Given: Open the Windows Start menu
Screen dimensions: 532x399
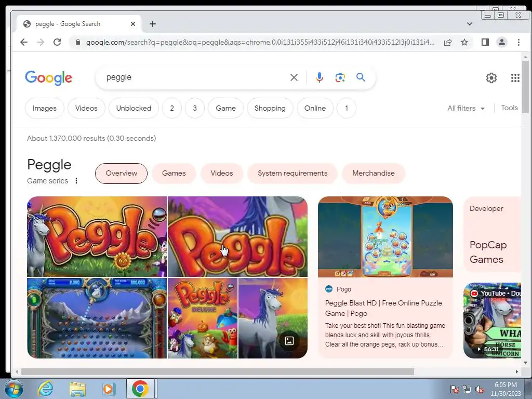Looking at the screenshot, I should click(14, 389).
